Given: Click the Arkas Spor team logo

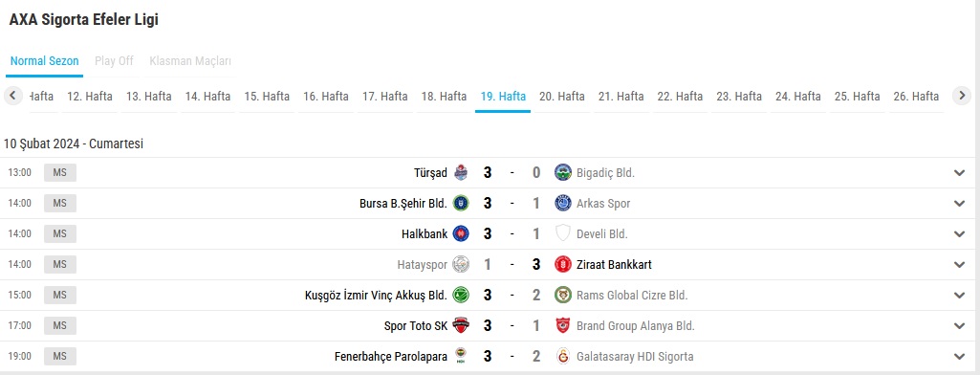Looking at the screenshot, I should tap(563, 203).
